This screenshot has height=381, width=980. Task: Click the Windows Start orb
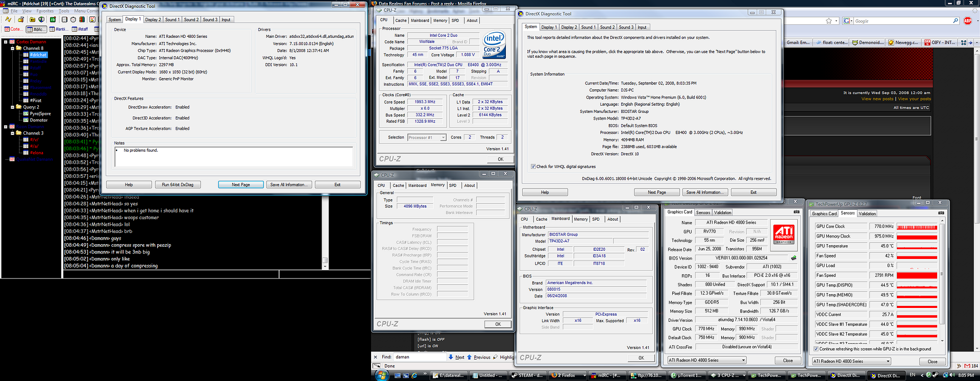381,375
